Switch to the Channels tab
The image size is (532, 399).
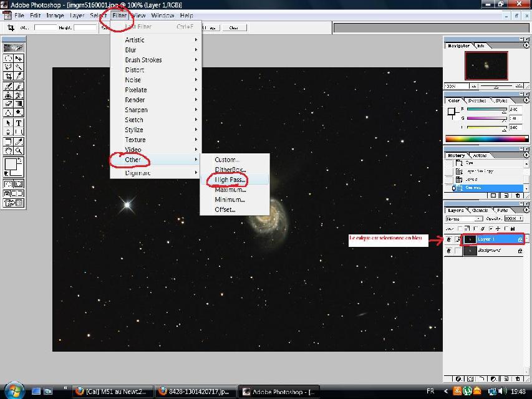pos(480,210)
